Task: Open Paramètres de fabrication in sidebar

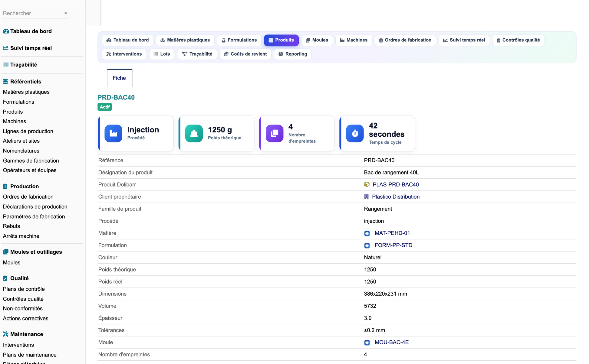Action: [x=34, y=217]
